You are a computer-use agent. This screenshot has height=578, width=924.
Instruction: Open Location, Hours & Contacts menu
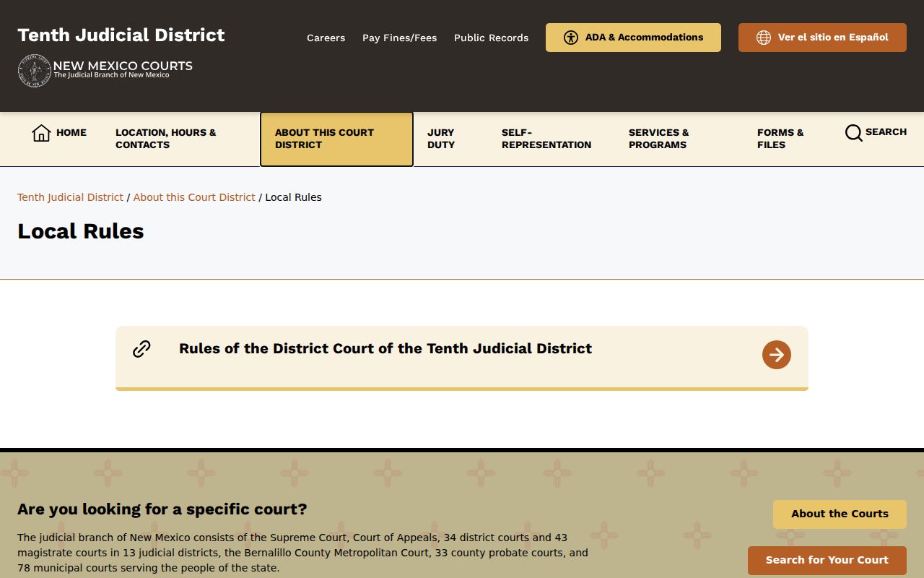pyautogui.click(x=166, y=139)
